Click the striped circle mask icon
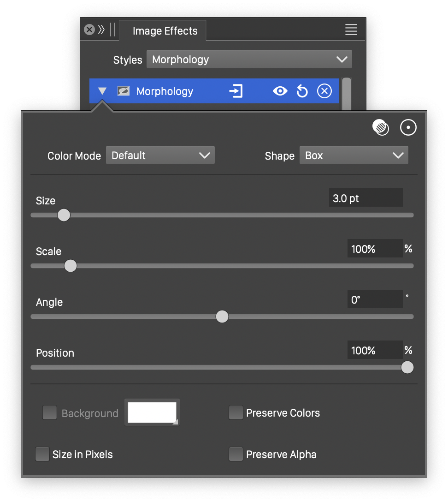448x502 pixels. [381, 128]
